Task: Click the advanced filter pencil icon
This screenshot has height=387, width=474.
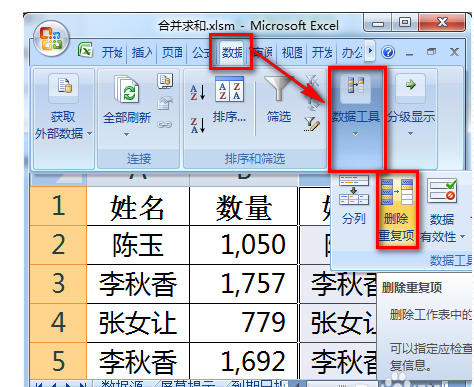Action: (x=312, y=124)
